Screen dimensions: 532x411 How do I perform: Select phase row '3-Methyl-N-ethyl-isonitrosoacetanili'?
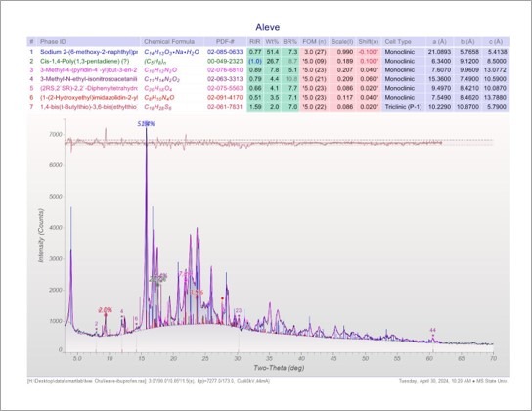coord(268,79)
